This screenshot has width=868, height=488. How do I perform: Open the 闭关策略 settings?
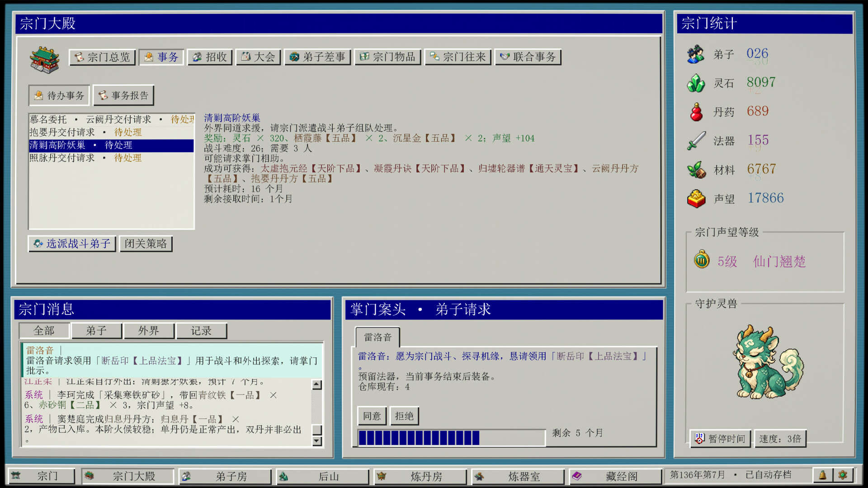tap(146, 244)
